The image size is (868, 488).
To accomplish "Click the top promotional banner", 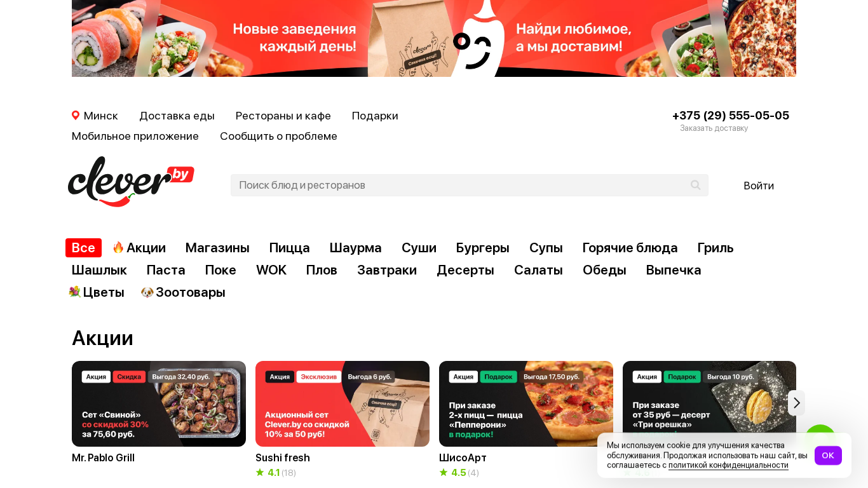I will (x=434, y=38).
